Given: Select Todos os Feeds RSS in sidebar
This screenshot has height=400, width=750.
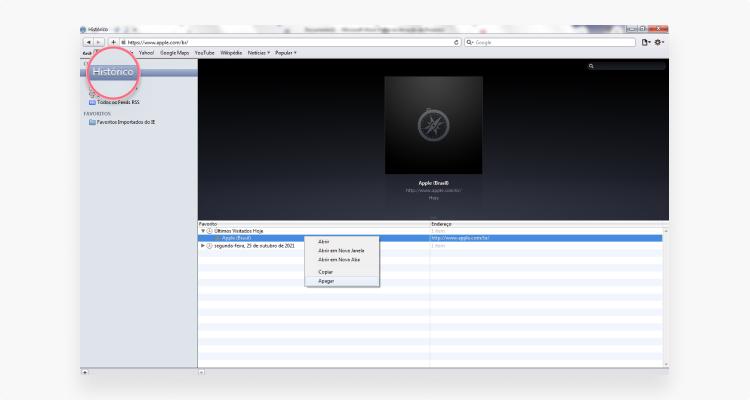Looking at the screenshot, I should (x=118, y=102).
